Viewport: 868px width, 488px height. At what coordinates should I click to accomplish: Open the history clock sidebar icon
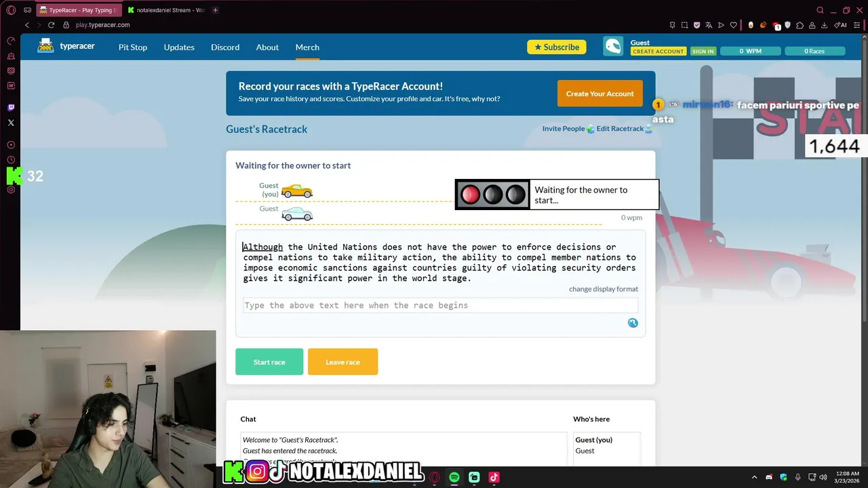click(11, 160)
